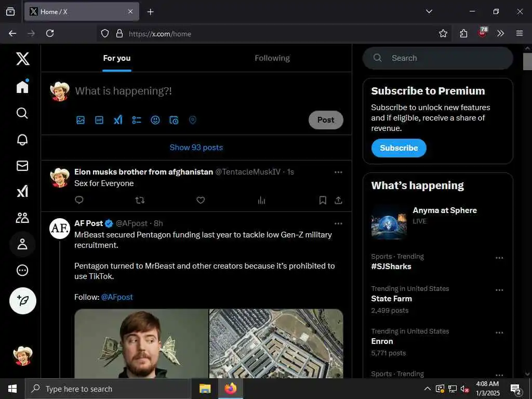Click the Post button
This screenshot has width=532, height=399.
326,120
